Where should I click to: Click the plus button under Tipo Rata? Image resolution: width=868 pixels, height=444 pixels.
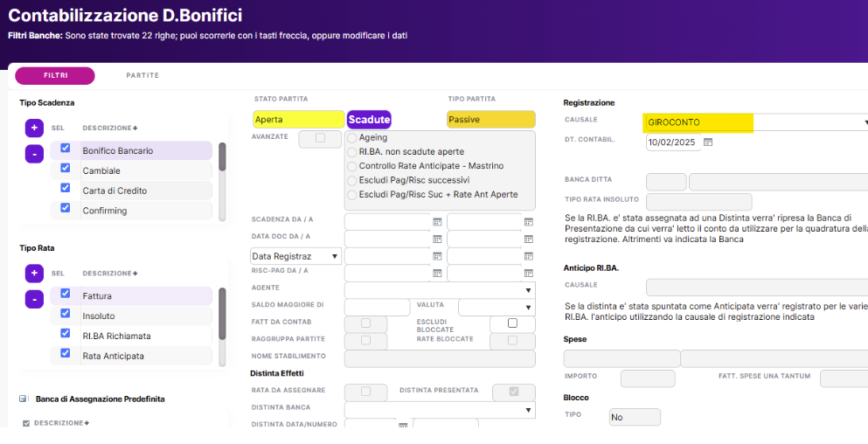(34, 273)
